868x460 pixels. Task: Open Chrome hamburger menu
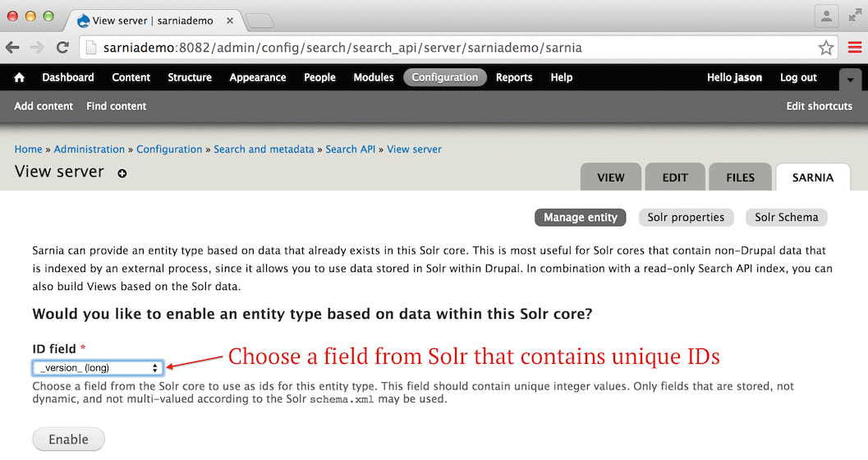coord(854,48)
